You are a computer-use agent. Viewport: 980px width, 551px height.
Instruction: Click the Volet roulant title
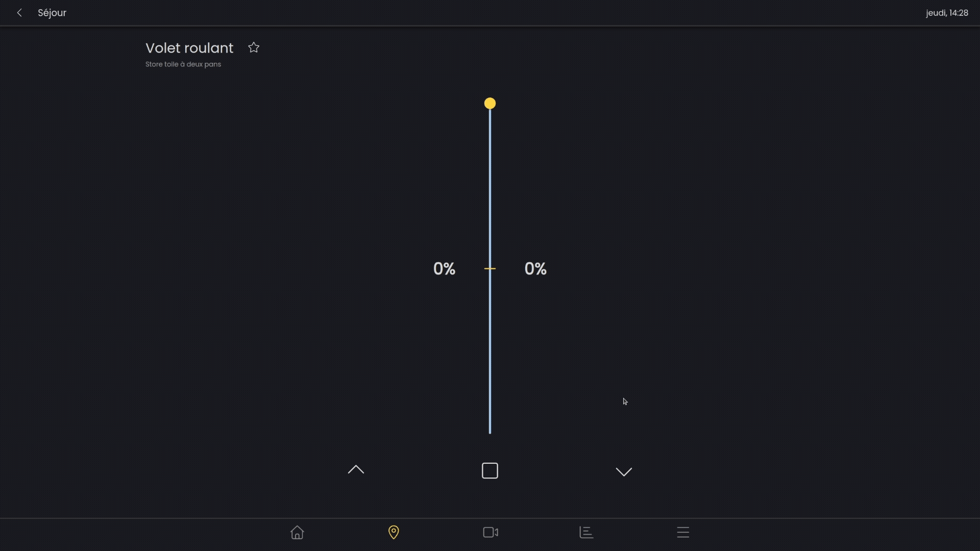[x=189, y=48]
